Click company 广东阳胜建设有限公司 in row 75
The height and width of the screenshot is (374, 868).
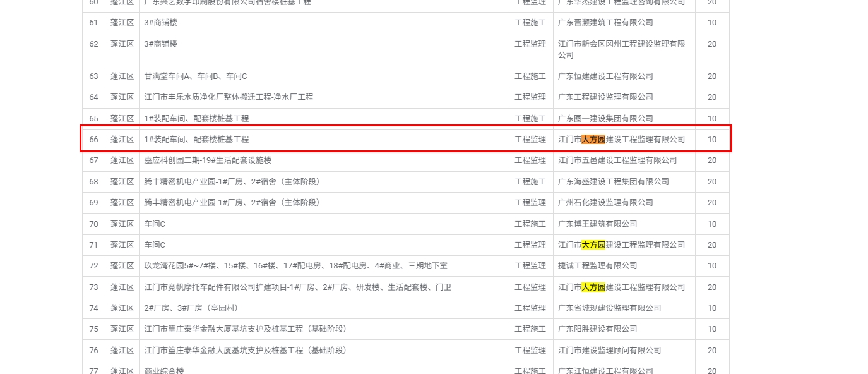coord(597,329)
